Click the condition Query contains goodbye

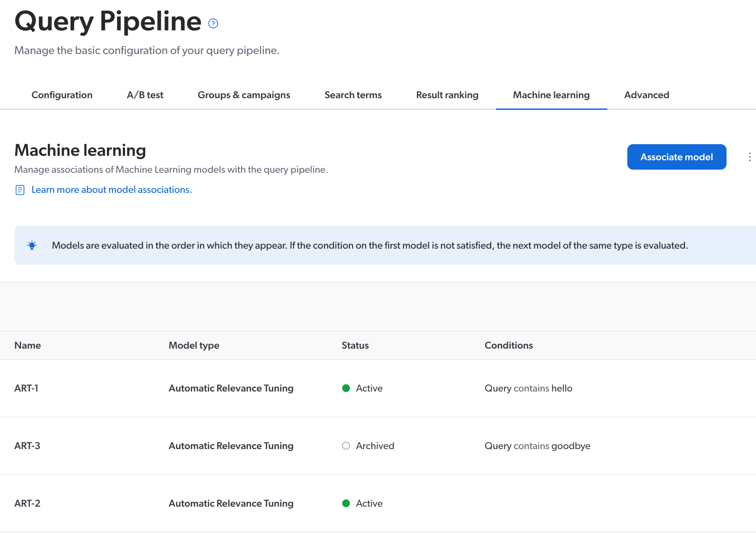tap(538, 446)
